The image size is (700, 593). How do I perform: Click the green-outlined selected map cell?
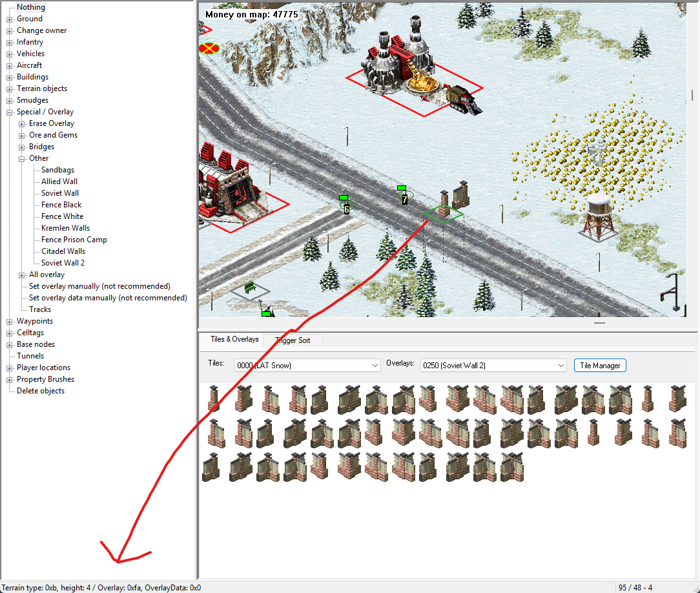coord(443,214)
